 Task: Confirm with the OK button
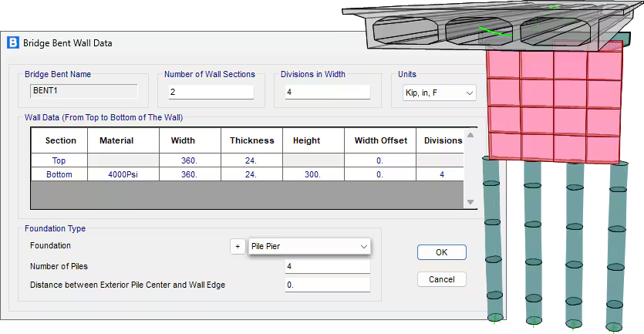coord(441,252)
